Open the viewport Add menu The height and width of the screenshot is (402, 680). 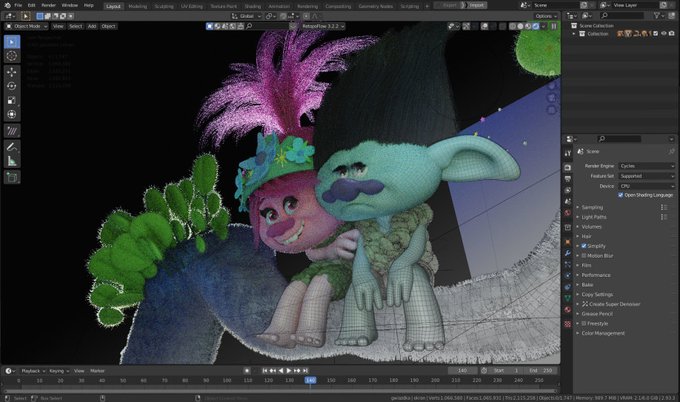pyautogui.click(x=92, y=26)
